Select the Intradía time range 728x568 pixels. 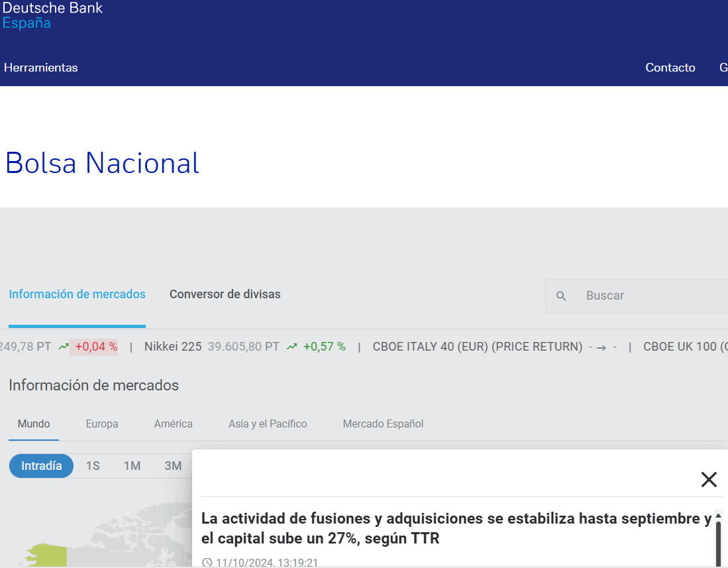click(x=41, y=466)
